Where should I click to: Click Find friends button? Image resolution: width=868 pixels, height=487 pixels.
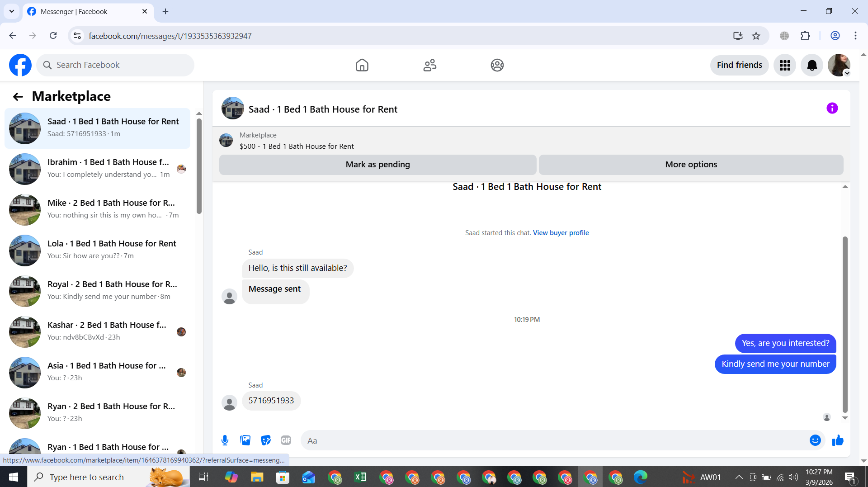(739, 65)
